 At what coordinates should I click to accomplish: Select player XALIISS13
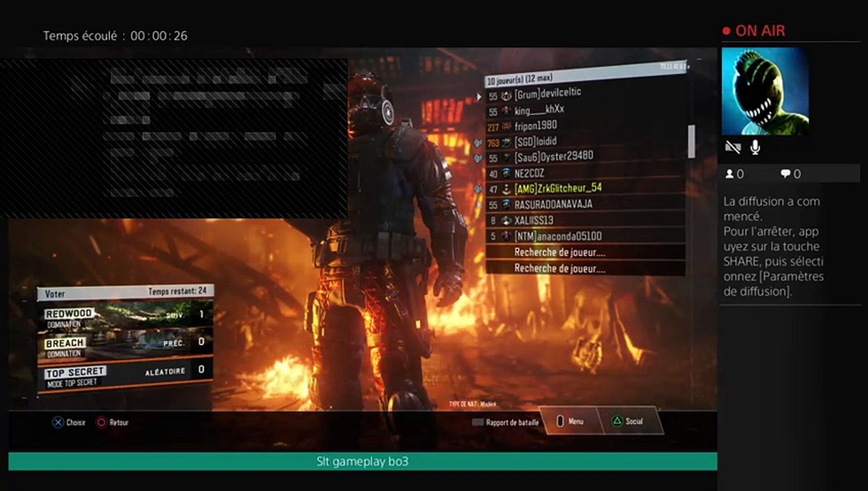click(x=585, y=220)
